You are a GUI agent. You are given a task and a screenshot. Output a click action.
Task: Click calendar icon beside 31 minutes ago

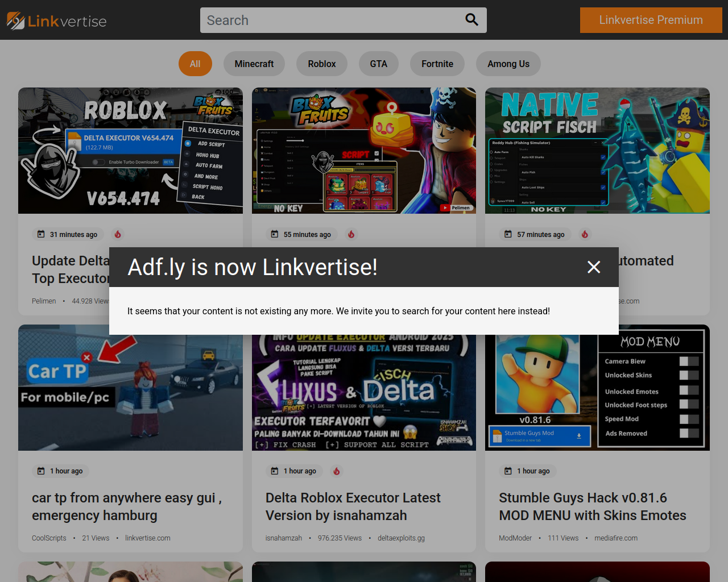coord(41,234)
